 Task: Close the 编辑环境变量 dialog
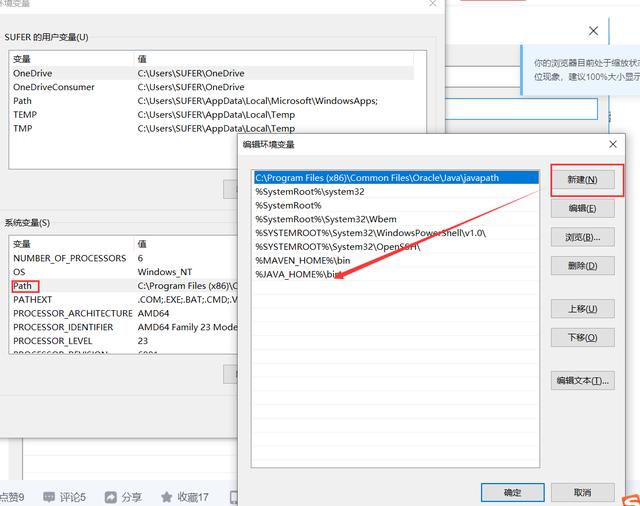(x=613, y=144)
